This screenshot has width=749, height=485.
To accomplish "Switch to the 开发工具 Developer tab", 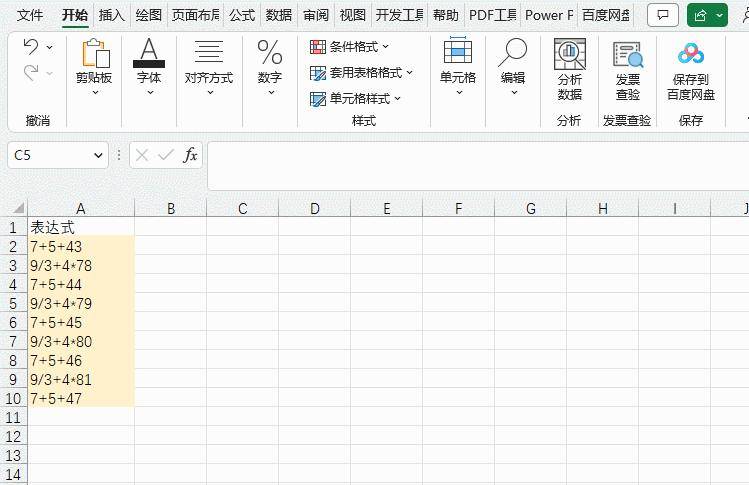I will (x=399, y=15).
